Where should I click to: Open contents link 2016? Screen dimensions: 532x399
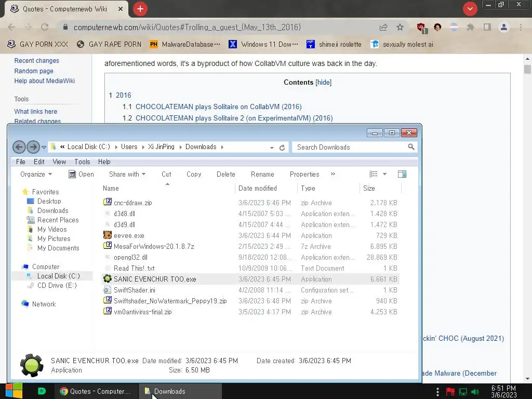[124, 95]
